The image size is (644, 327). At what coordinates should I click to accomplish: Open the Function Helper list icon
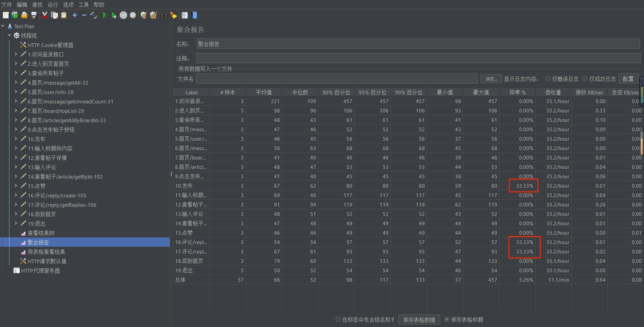point(184,15)
